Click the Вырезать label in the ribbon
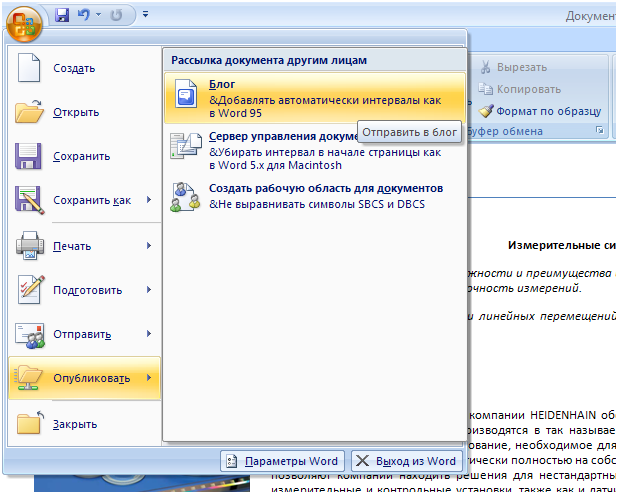 click(522, 67)
